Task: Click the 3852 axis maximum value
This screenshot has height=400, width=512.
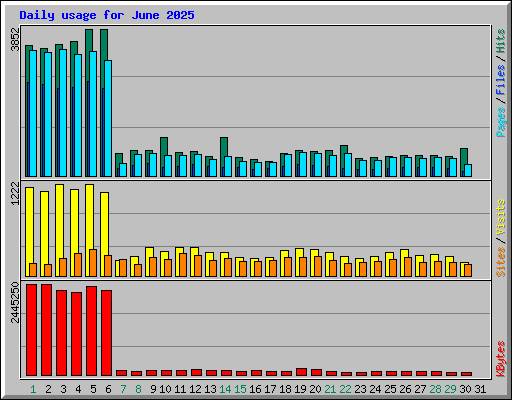Action: 15,39
